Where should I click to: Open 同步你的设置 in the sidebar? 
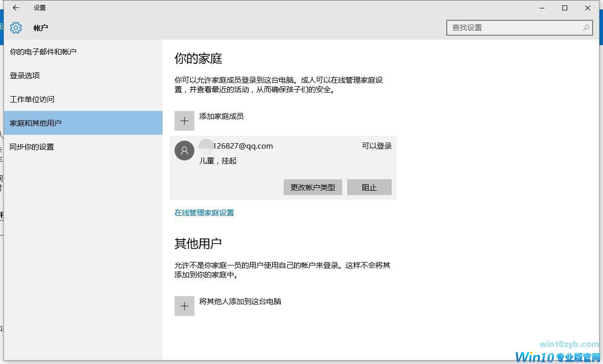tap(32, 147)
